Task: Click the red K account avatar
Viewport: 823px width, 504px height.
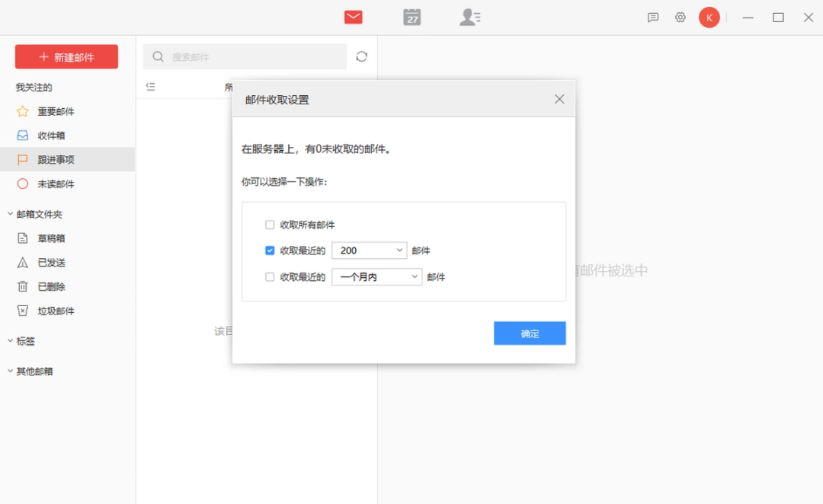Action: click(709, 18)
